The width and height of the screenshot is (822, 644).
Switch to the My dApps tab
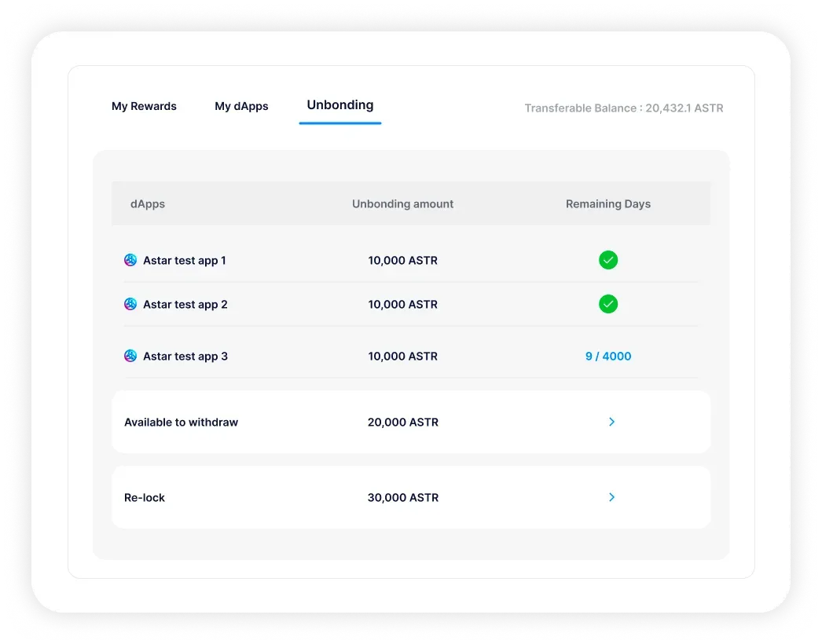point(241,106)
